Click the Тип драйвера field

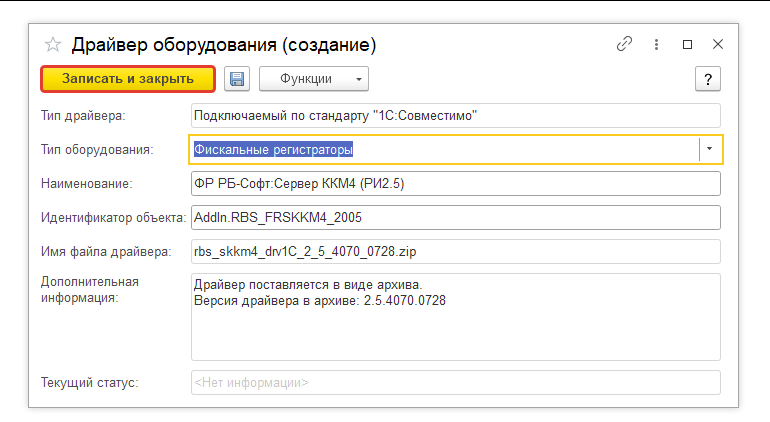456,115
